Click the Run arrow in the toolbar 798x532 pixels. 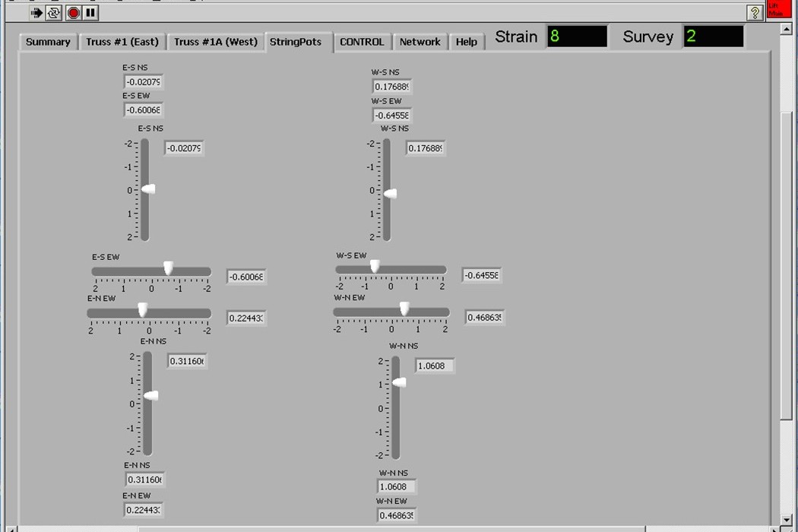tap(36, 13)
